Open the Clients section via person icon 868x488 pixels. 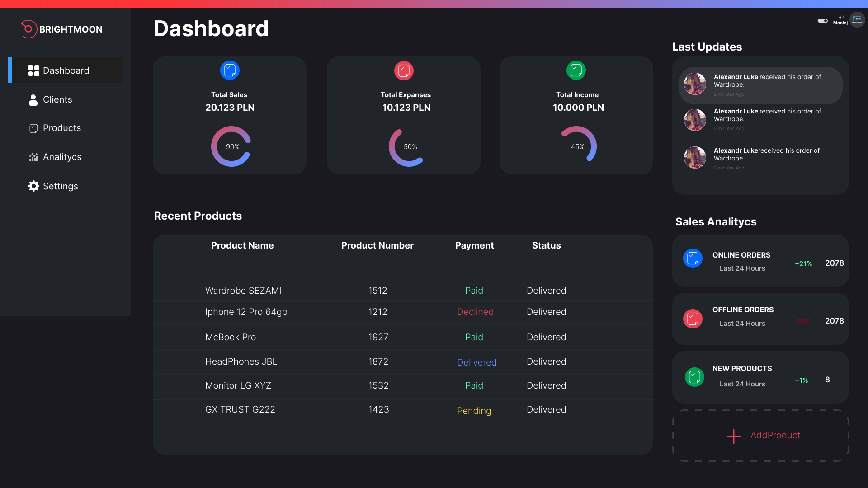(x=33, y=99)
